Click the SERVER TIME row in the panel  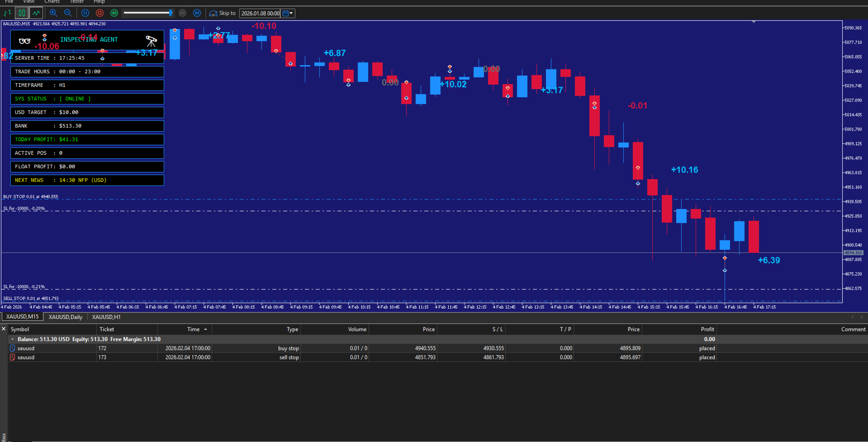coord(87,58)
